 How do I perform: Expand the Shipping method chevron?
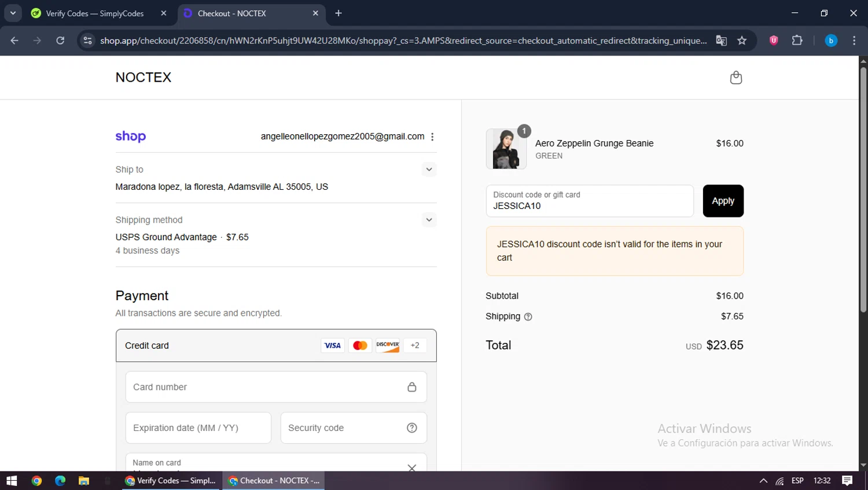(x=429, y=220)
